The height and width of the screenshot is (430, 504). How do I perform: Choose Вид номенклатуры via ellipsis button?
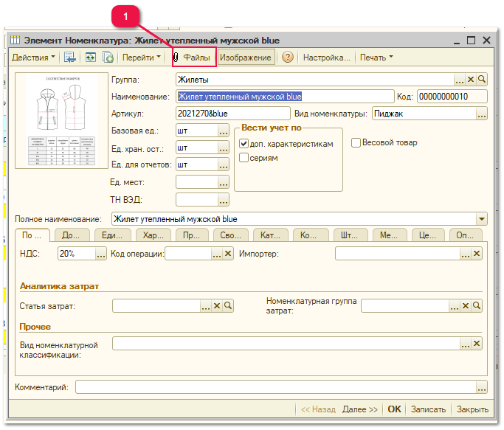pos(482,114)
